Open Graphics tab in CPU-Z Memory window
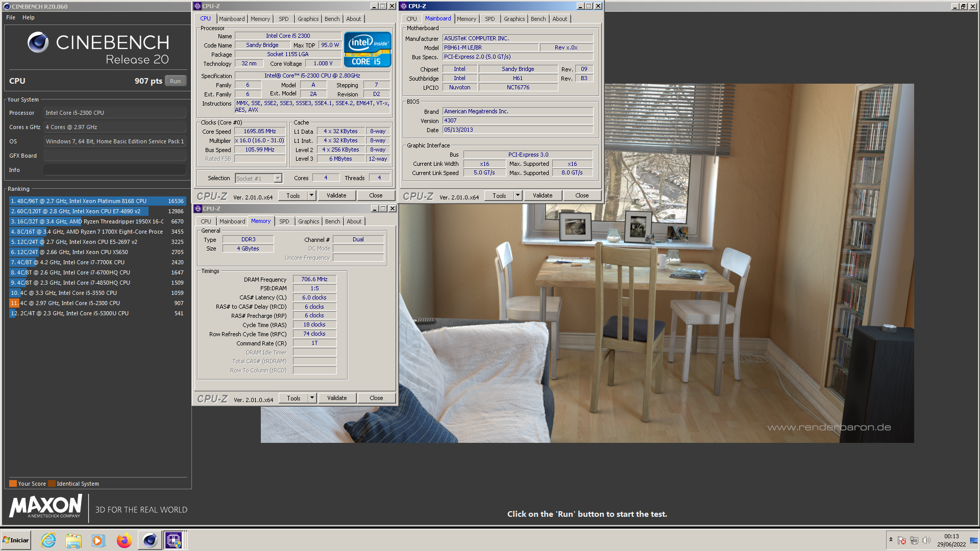 [308, 221]
